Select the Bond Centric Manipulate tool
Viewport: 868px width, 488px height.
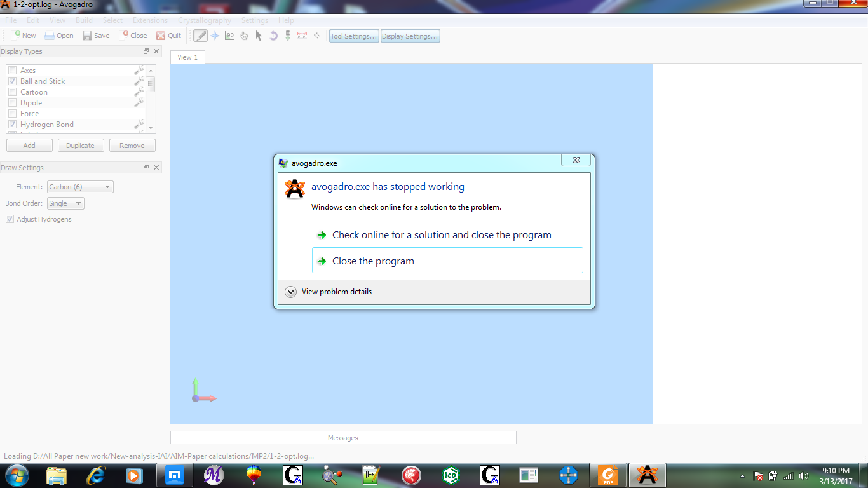click(229, 36)
